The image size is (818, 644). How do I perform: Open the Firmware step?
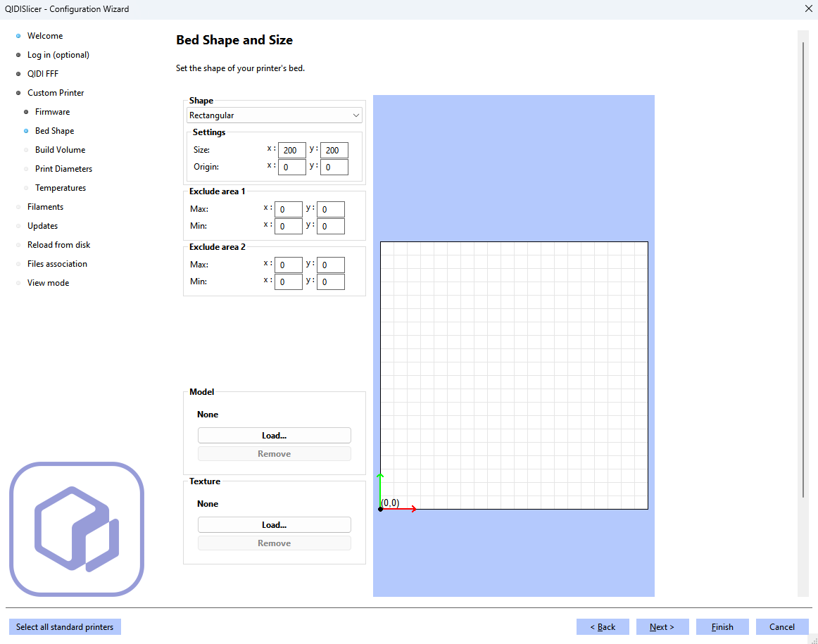coord(52,112)
